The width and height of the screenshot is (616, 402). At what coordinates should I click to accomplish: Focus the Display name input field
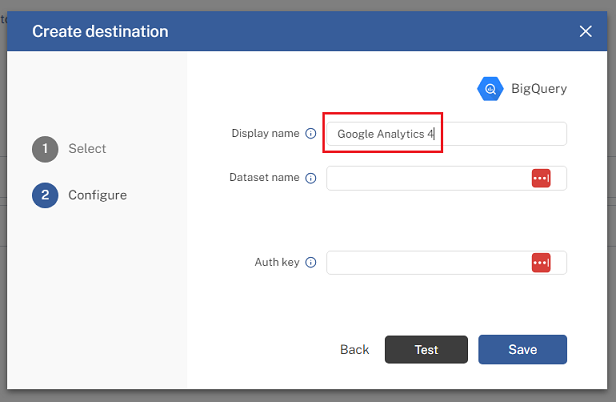click(x=446, y=134)
